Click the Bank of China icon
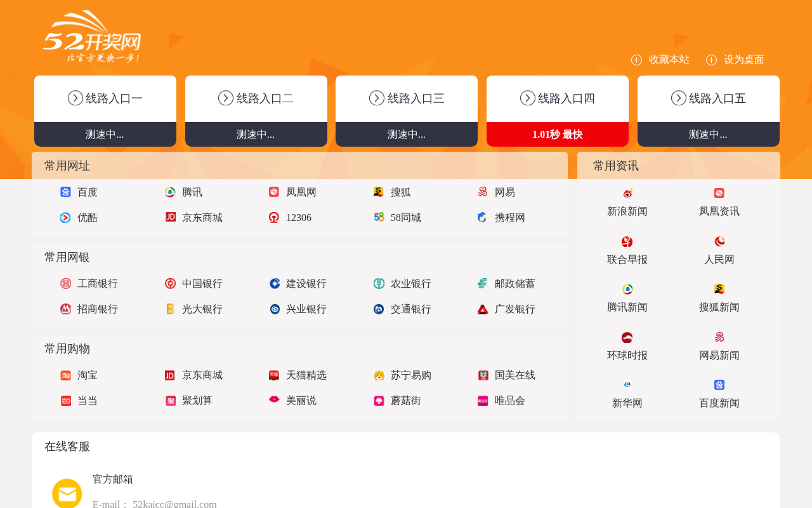The image size is (812, 508). point(170,283)
